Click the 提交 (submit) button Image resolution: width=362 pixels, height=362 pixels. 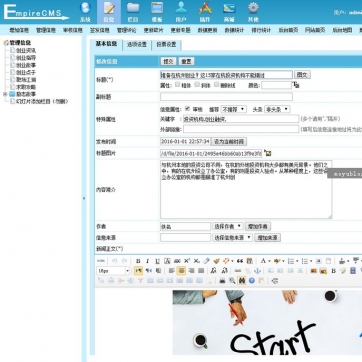[x=168, y=61]
